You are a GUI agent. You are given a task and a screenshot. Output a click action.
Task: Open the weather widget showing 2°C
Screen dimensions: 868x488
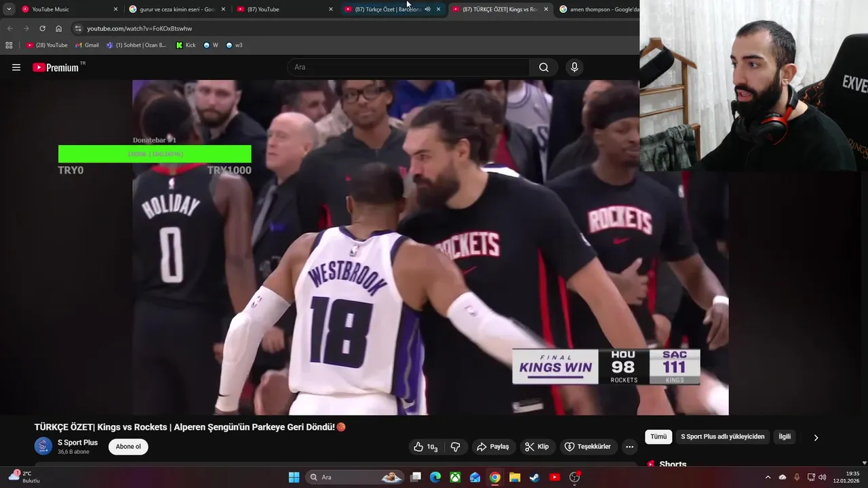click(24, 476)
